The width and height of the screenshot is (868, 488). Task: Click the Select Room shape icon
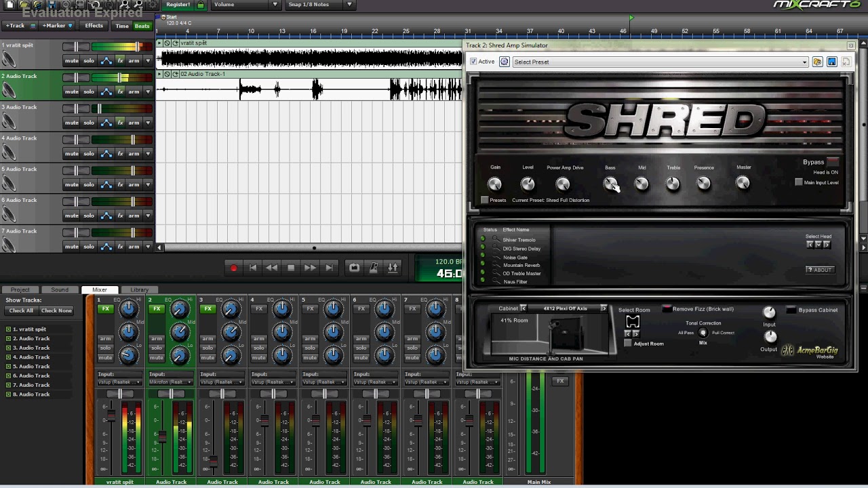tap(633, 321)
